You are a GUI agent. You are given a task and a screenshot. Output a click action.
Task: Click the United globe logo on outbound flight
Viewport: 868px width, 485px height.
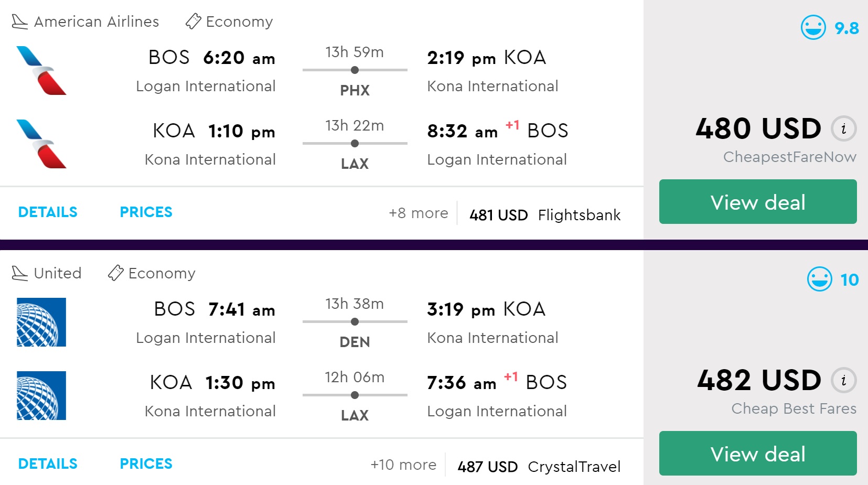point(41,322)
